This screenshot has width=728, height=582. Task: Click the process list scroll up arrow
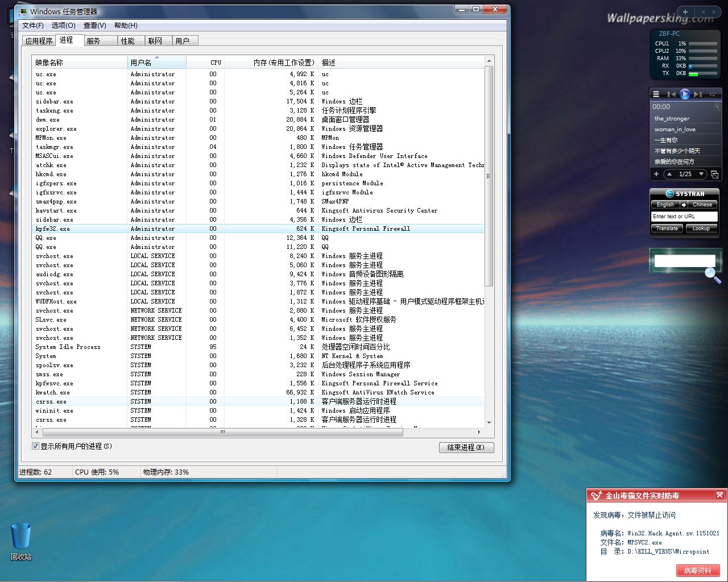[x=489, y=60]
